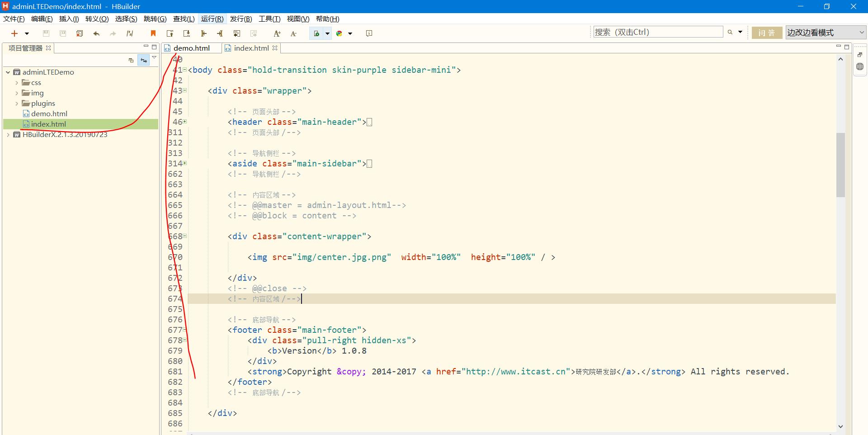Click the scroll down arrow in editor
The image size is (868, 435).
[840, 426]
